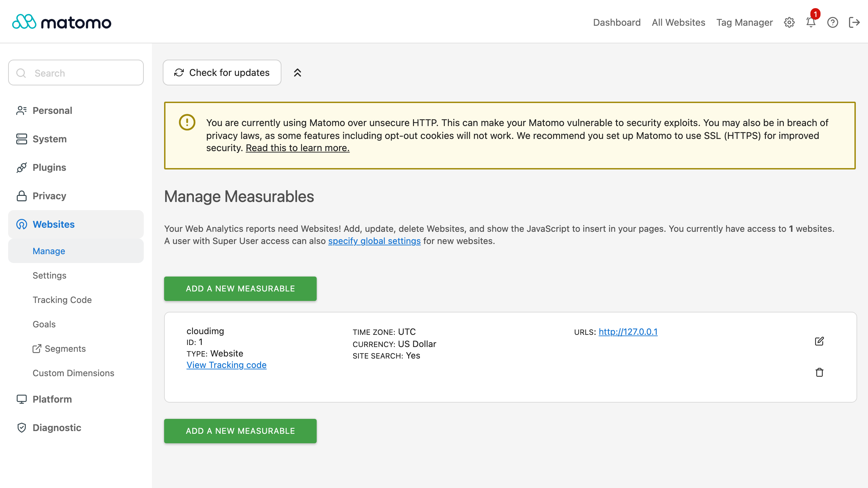Open the help question mark icon
This screenshot has width=868, height=488.
pyautogui.click(x=832, y=22)
